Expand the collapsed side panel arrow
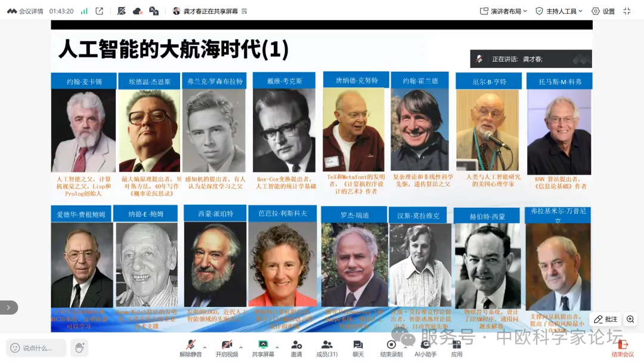 (8, 307)
